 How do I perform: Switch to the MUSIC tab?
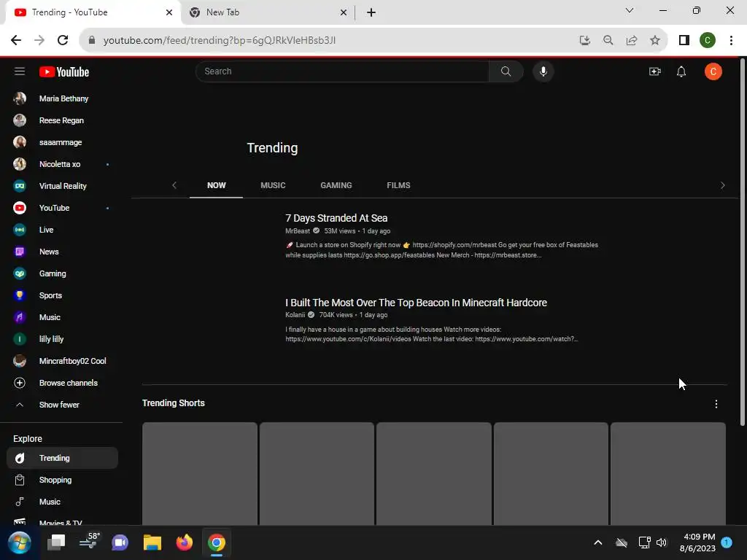tap(273, 185)
